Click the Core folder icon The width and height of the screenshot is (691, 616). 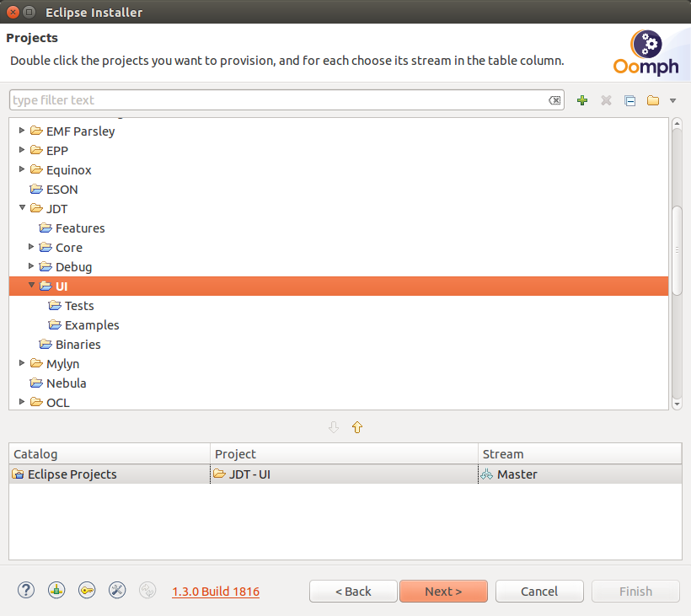pyautogui.click(x=46, y=247)
